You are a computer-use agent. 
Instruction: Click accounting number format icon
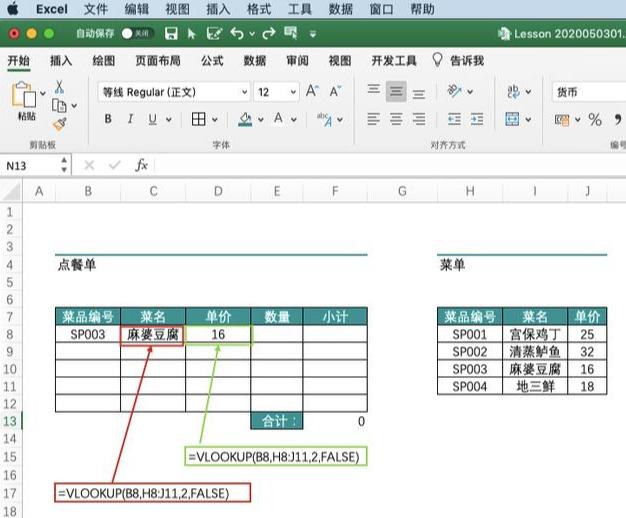click(562, 119)
